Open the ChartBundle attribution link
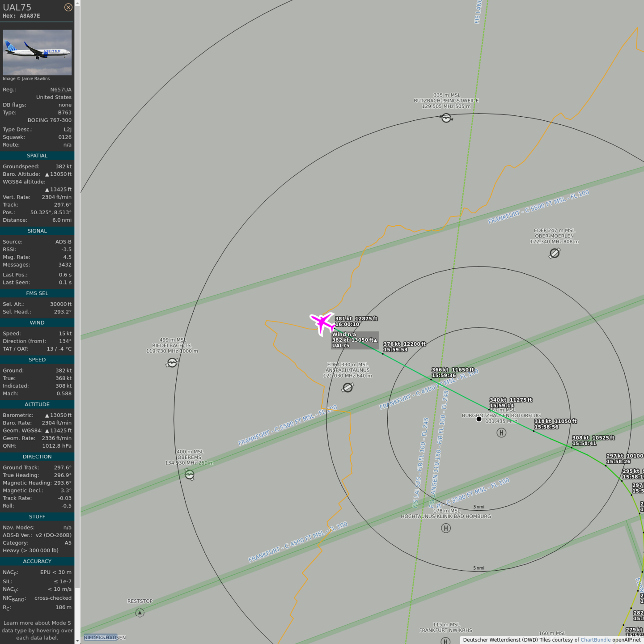Viewport: 644px width, 644px height. click(595, 640)
